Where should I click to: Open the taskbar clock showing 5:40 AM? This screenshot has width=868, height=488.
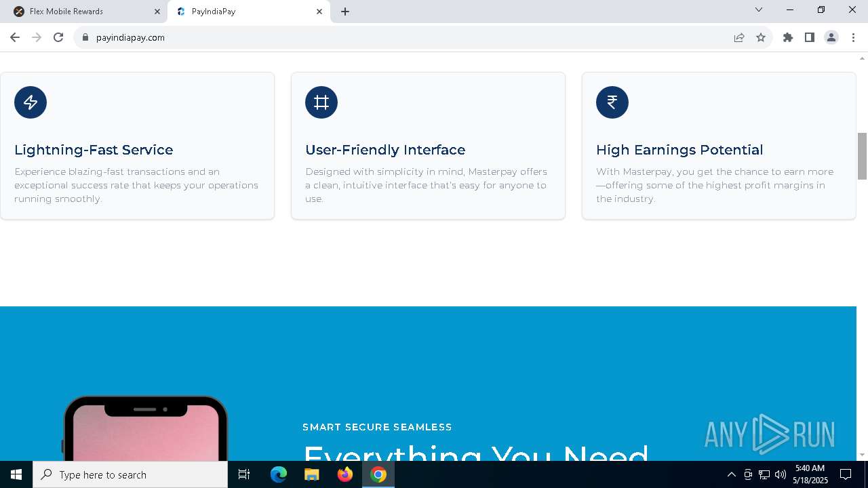[810, 474]
